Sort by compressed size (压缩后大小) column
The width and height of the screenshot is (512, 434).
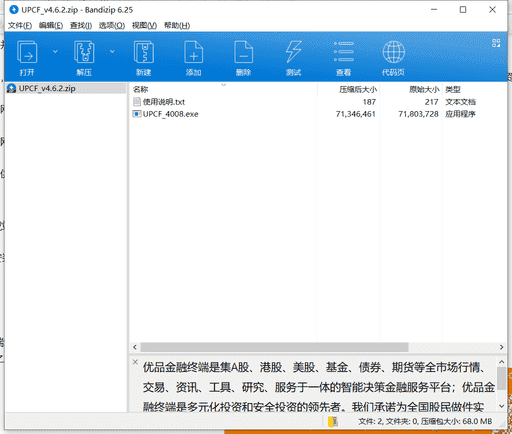click(x=358, y=89)
